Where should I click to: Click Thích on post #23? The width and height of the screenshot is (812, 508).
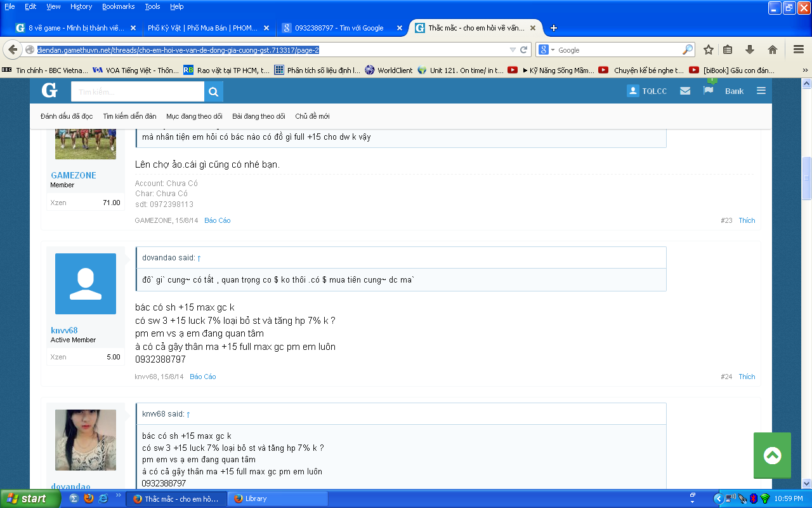coord(747,220)
